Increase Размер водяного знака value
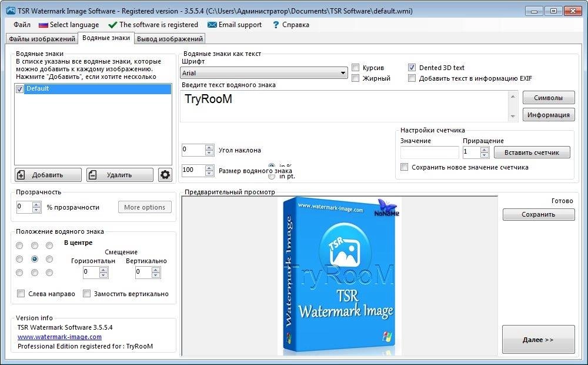 (209, 168)
